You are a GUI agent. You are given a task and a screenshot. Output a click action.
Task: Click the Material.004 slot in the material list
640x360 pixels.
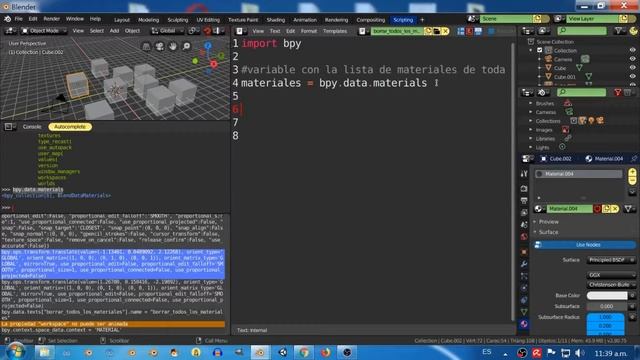pos(578,174)
